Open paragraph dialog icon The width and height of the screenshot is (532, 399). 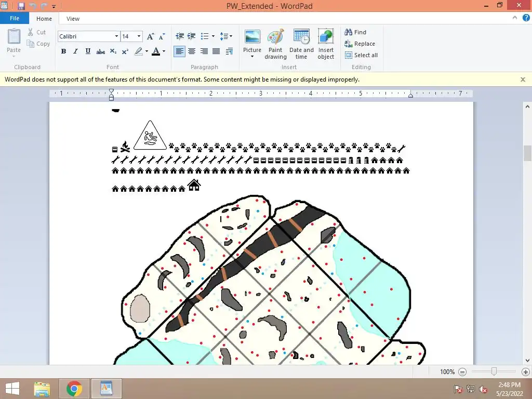(x=229, y=51)
